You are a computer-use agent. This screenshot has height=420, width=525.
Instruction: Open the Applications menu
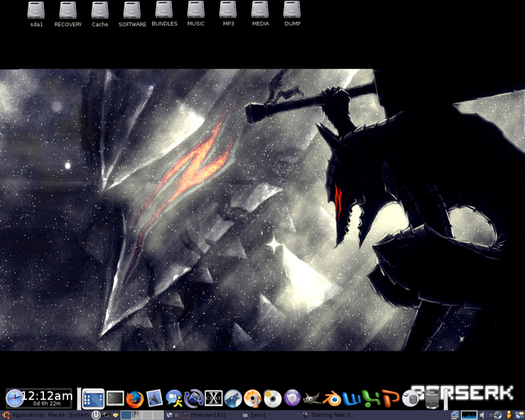pos(28,415)
